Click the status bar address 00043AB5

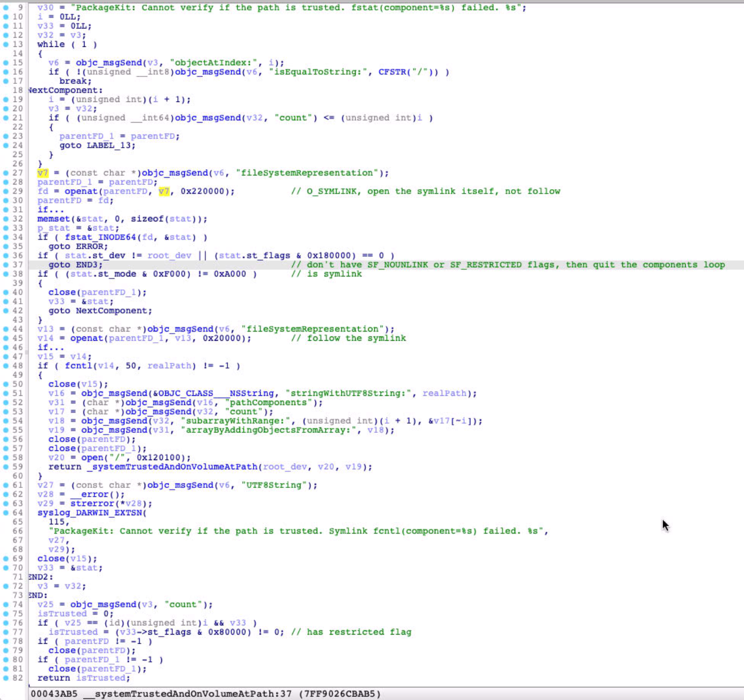pos(54,694)
